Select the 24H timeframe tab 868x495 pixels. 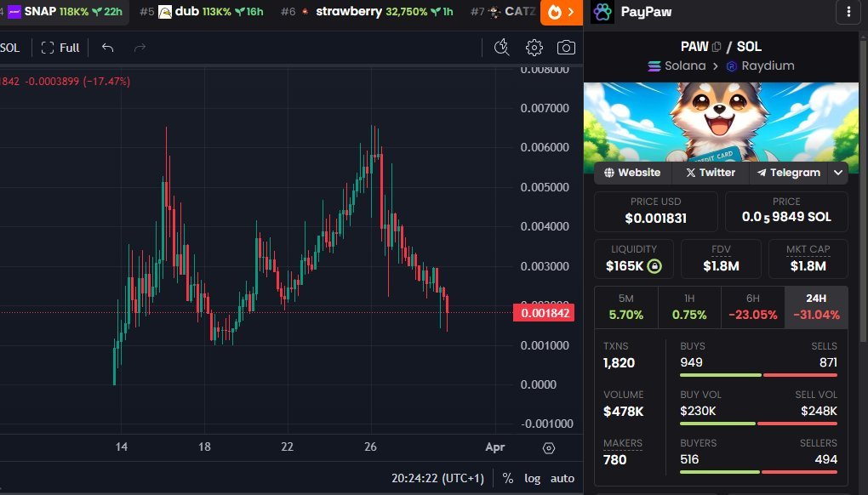[816, 307]
